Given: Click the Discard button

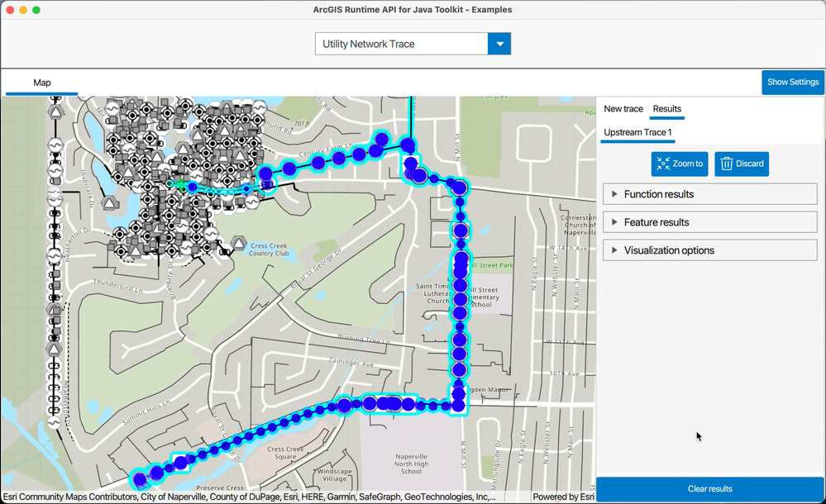Looking at the screenshot, I should tap(742, 164).
